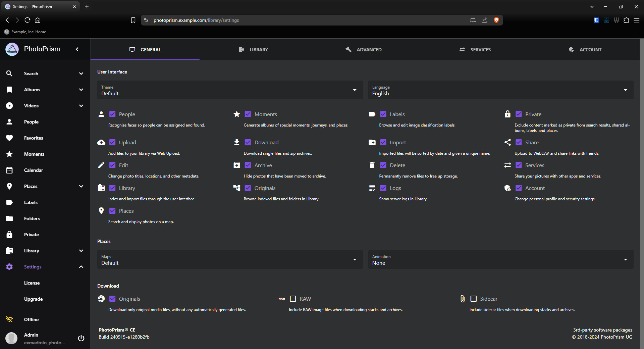Expand the Albums sidebar submenu
This screenshot has height=349, width=644.
(x=81, y=90)
